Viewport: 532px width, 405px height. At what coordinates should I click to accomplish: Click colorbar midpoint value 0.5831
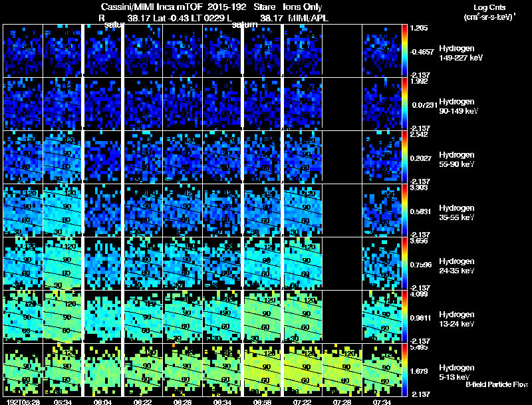click(x=421, y=211)
